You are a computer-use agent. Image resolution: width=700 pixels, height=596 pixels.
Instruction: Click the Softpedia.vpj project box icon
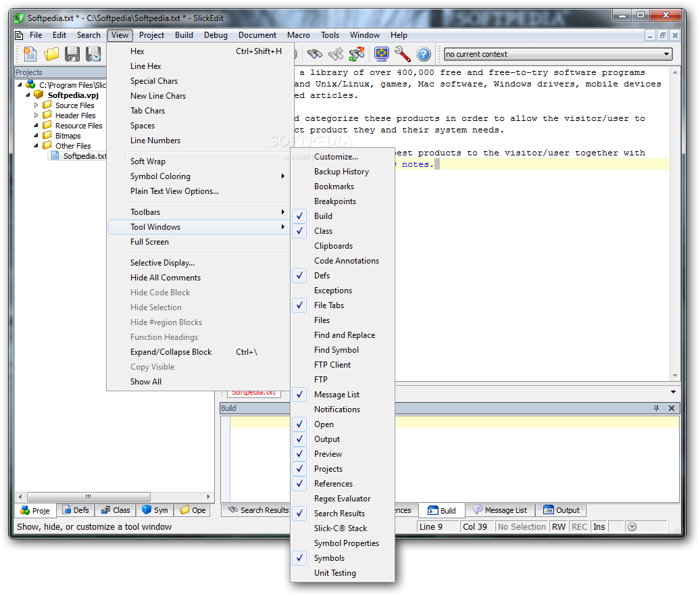coord(39,95)
